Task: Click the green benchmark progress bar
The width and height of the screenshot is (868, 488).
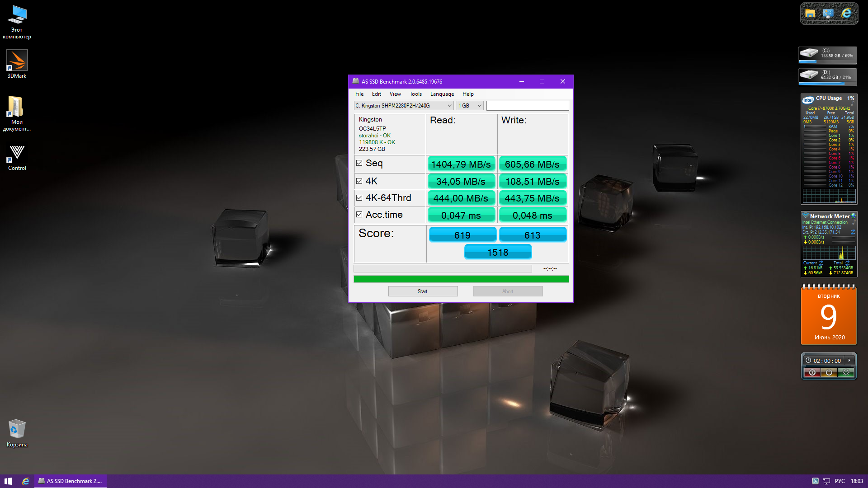Action: (x=461, y=279)
